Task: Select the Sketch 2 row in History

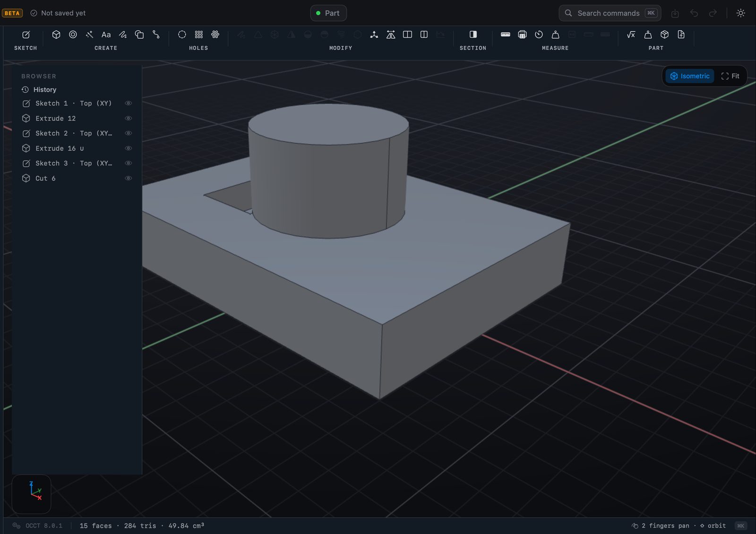Action: pos(77,133)
